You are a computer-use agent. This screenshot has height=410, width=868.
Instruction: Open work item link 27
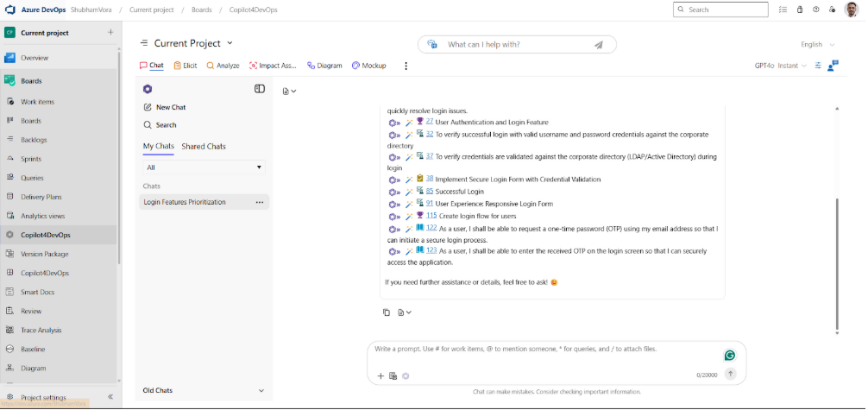430,122
